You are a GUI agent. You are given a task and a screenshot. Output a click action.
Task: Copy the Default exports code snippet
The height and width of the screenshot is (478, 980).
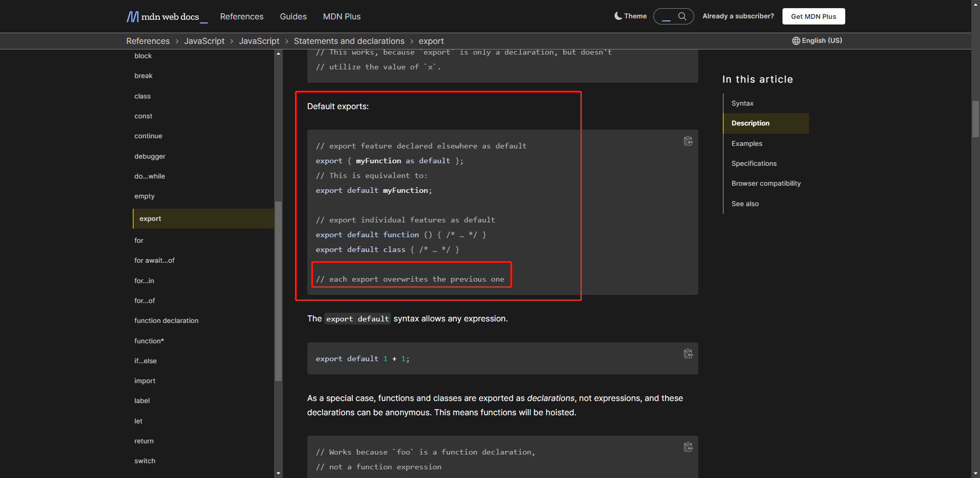tap(688, 141)
